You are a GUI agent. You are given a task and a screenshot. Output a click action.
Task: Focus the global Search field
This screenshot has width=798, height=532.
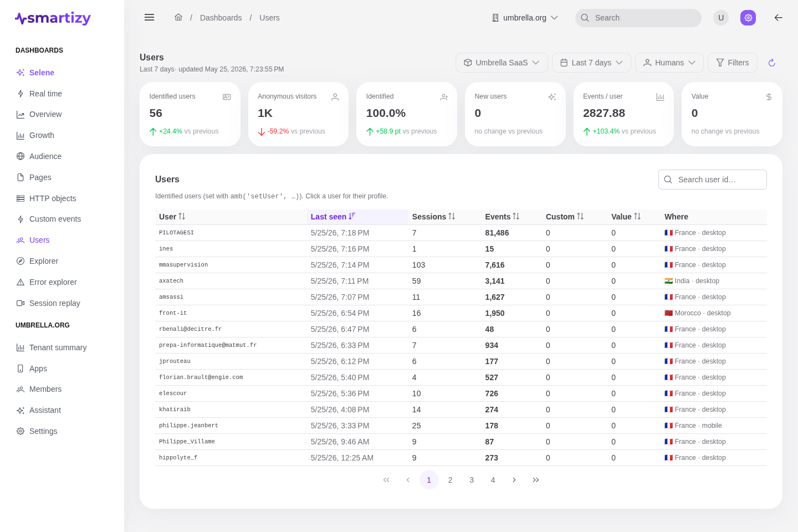[x=638, y=18]
